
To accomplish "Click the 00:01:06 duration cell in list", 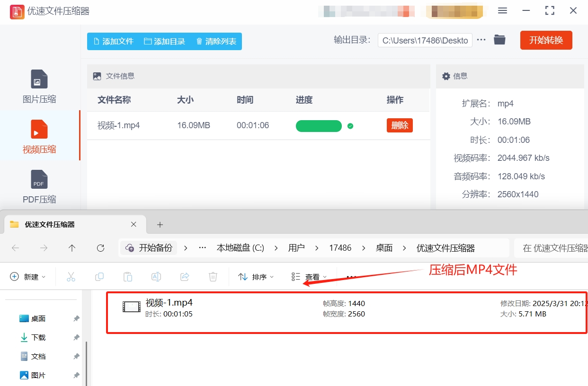I will [253, 125].
